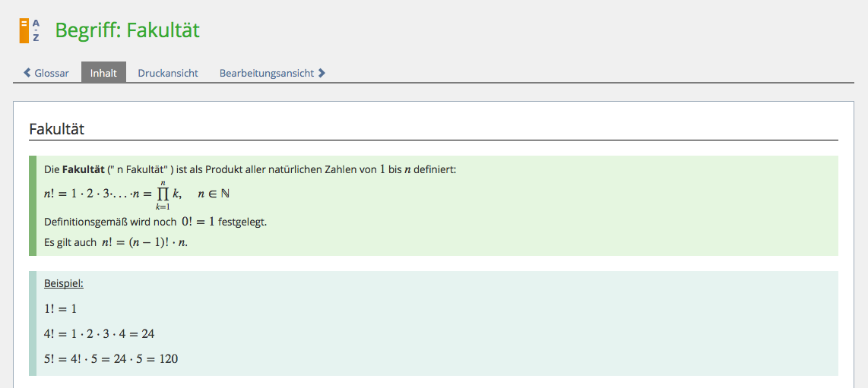Open the Druckansicht tab
The height and width of the screenshot is (388, 868).
click(x=167, y=74)
